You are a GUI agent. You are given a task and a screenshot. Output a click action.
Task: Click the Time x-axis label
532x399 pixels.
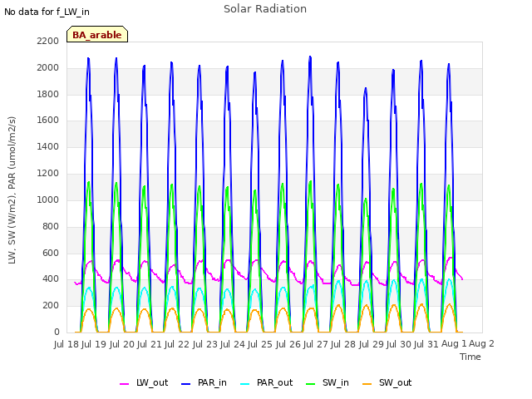click(x=470, y=357)
